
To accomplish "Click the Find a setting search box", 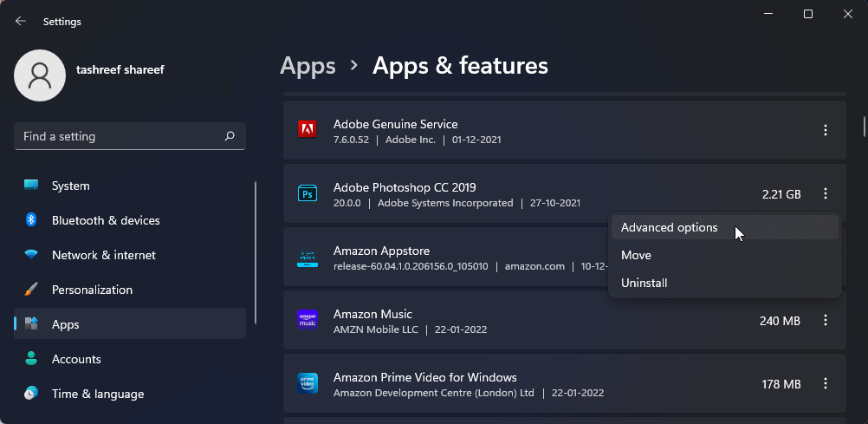I will [x=130, y=136].
